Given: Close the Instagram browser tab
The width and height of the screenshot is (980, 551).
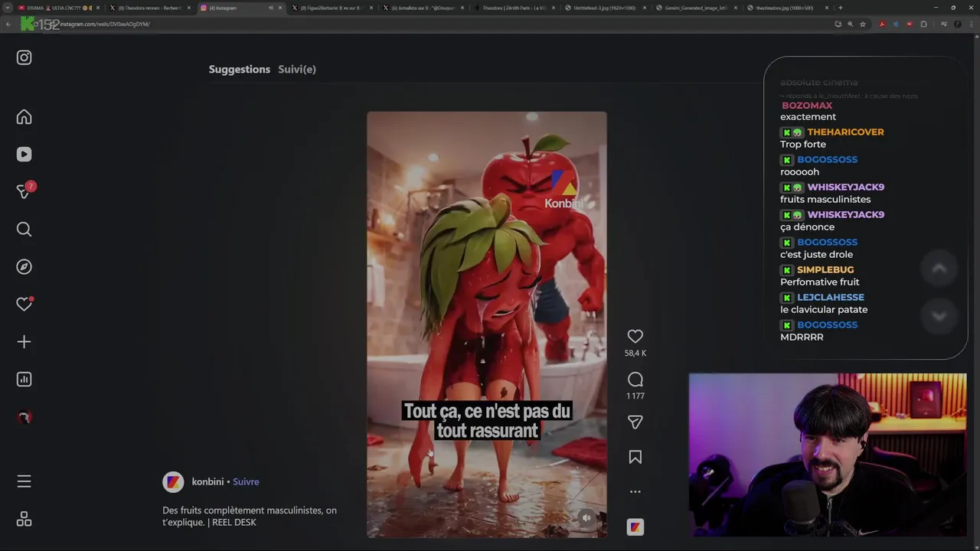Looking at the screenshot, I should pyautogui.click(x=279, y=8).
